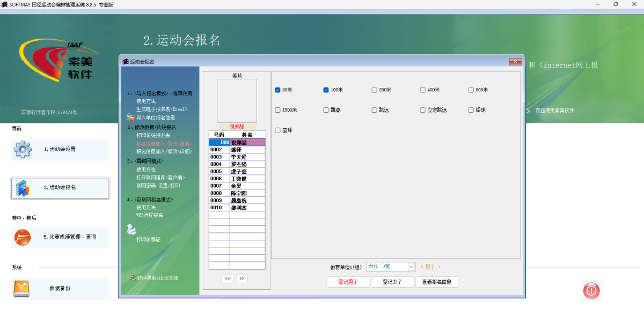Click the 导入单位报名信息 people icon

coord(130,118)
